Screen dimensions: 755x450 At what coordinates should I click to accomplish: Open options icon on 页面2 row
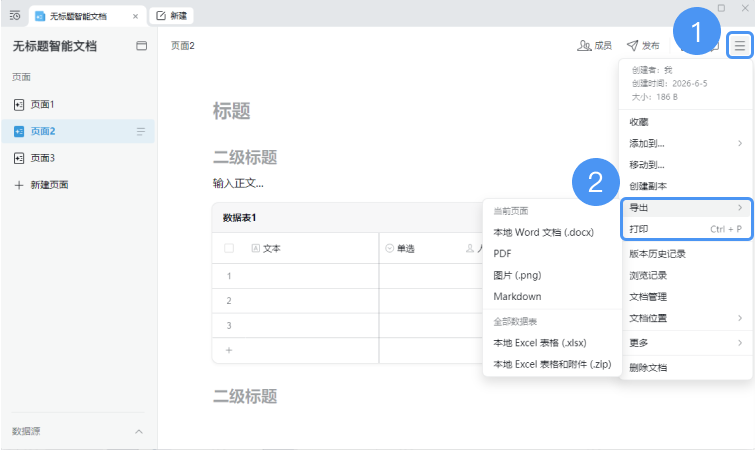coord(141,131)
